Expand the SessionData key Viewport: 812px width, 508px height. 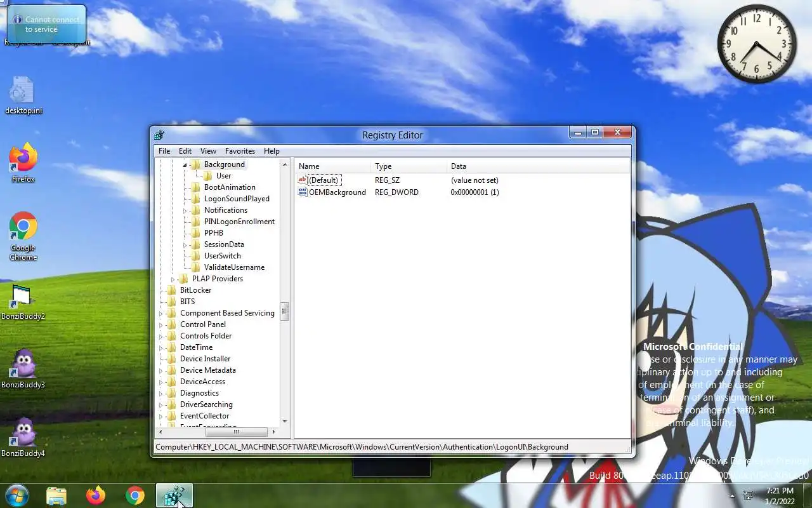185,244
